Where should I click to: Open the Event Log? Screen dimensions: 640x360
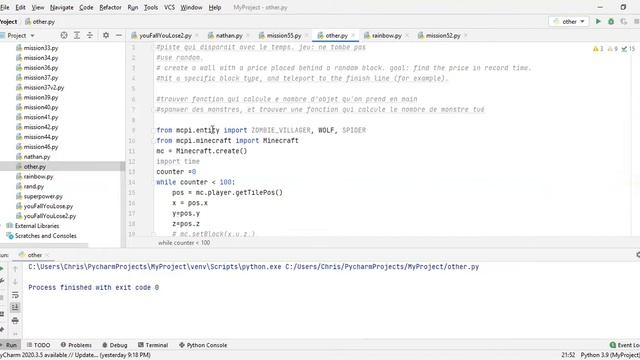[x=624, y=345]
